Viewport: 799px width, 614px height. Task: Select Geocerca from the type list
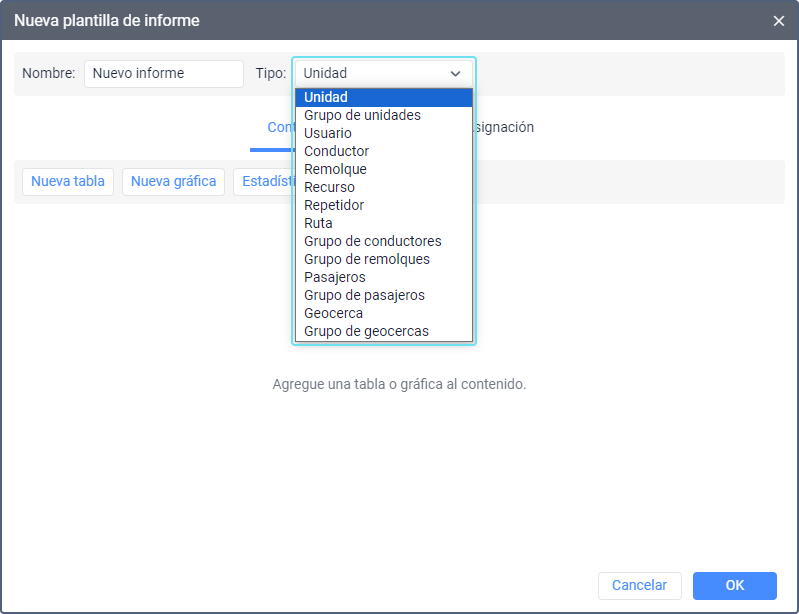pos(383,313)
